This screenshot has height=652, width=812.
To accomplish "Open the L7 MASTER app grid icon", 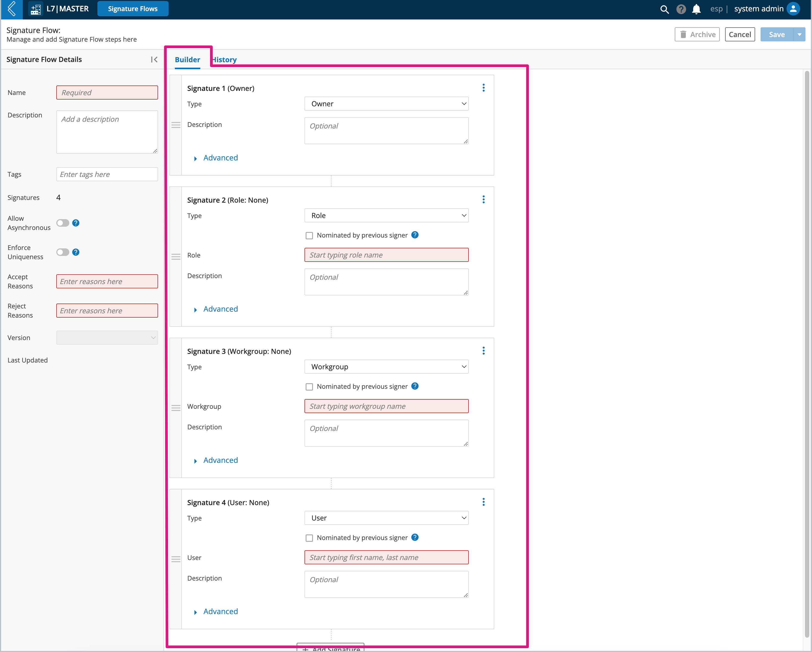I will (x=36, y=9).
